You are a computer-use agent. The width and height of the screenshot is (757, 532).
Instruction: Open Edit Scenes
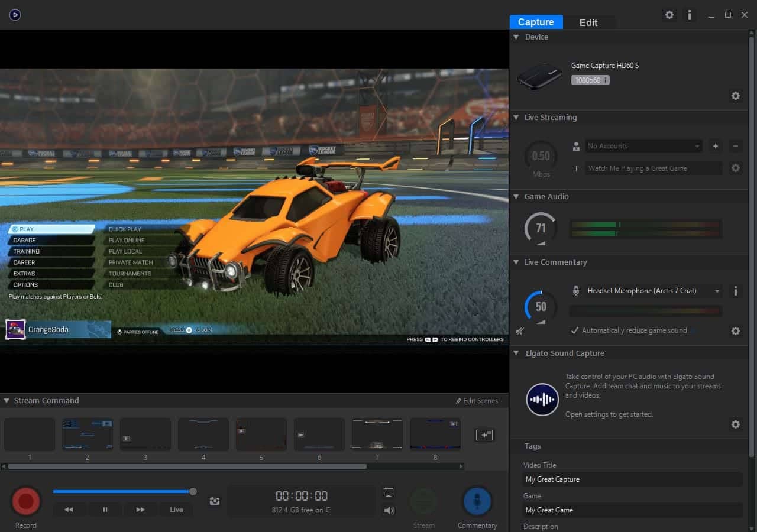click(x=477, y=401)
